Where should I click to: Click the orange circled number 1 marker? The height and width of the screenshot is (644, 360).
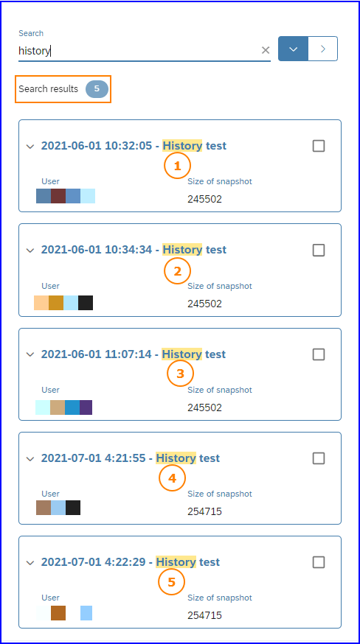click(x=177, y=166)
